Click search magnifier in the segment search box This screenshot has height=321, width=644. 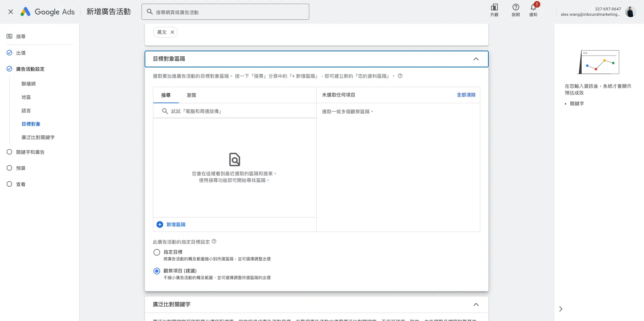(165, 111)
